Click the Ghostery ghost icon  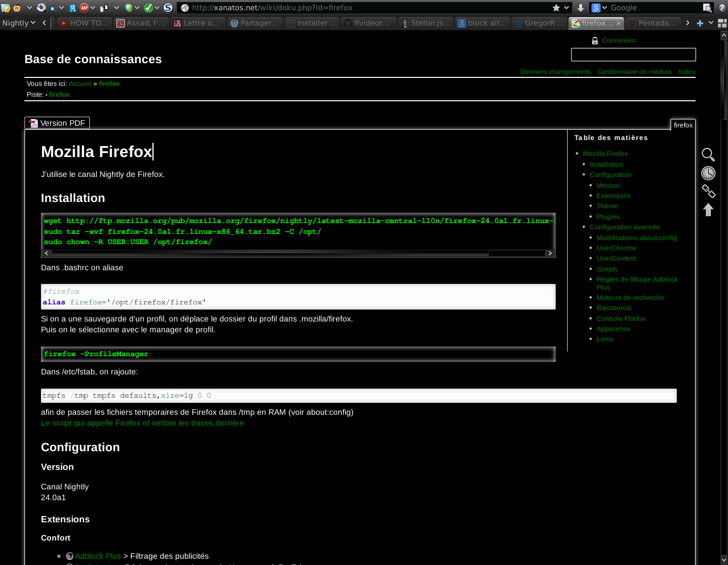pyautogui.click(x=72, y=8)
